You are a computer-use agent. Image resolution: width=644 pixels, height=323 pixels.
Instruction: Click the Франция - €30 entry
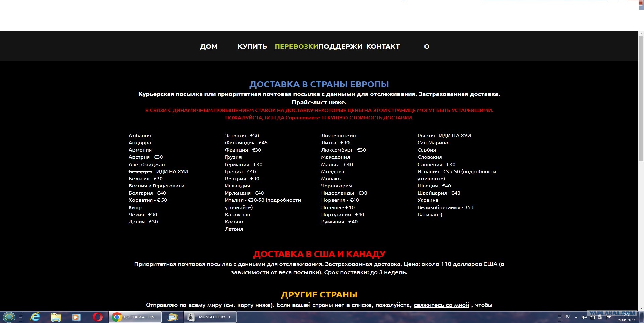coord(243,150)
